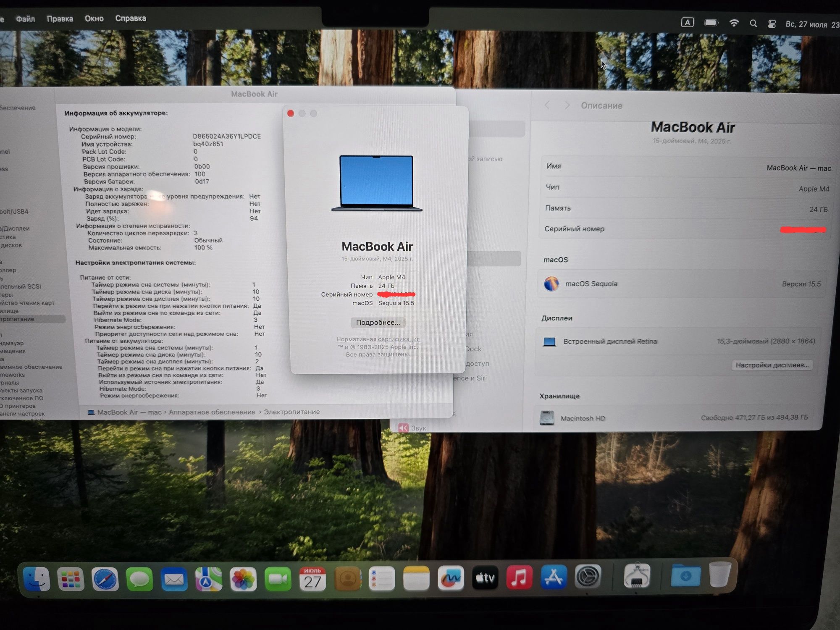The width and height of the screenshot is (840, 630).
Task: Open Music from the Dock
Action: point(519,577)
